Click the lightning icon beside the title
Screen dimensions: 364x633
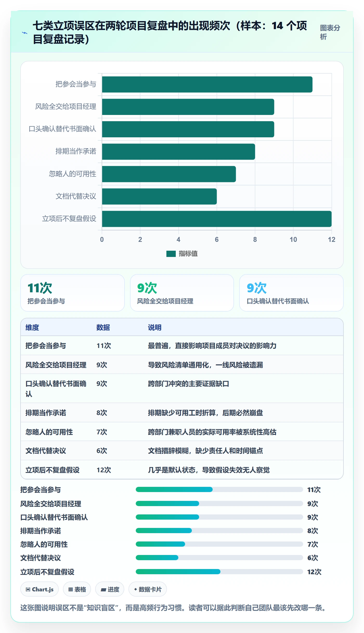click(x=25, y=33)
